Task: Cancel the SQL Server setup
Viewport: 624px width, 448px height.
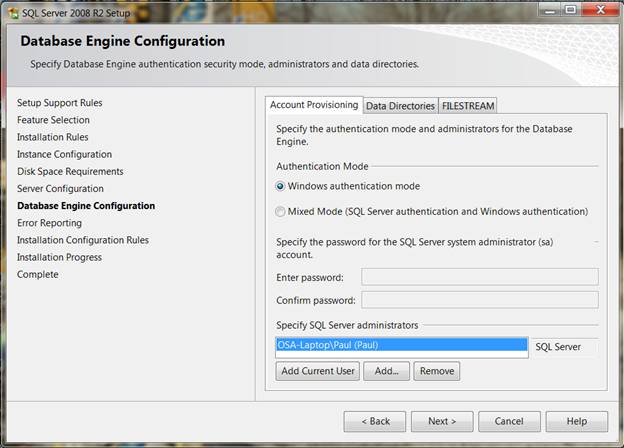Action: tap(509, 421)
